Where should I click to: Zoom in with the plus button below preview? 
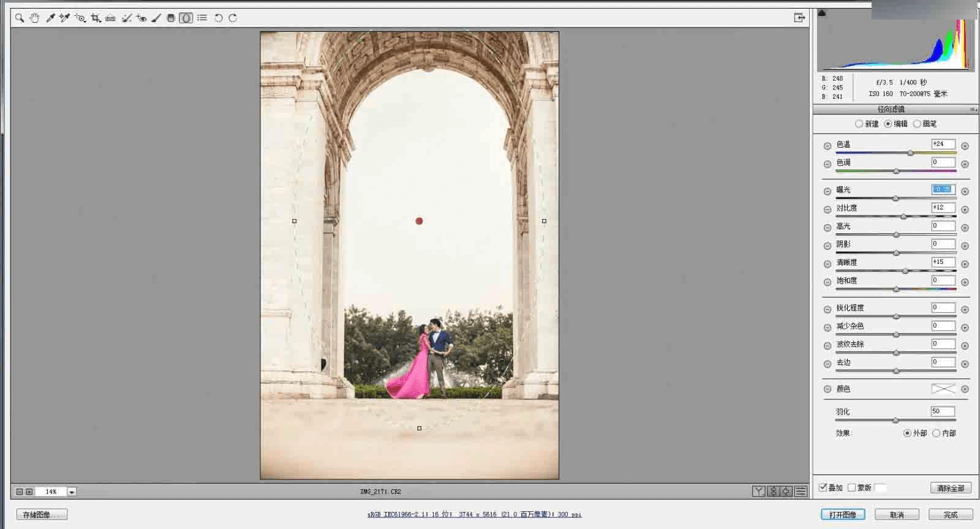pos(29,492)
